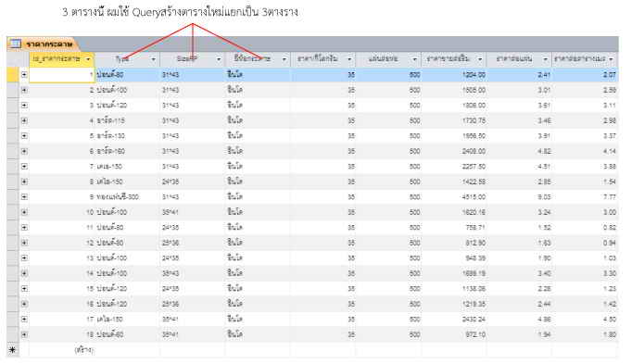This screenshot has height=364, width=632.
Task: Open the Type column filter dropdown arrow
Action: [153, 59]
